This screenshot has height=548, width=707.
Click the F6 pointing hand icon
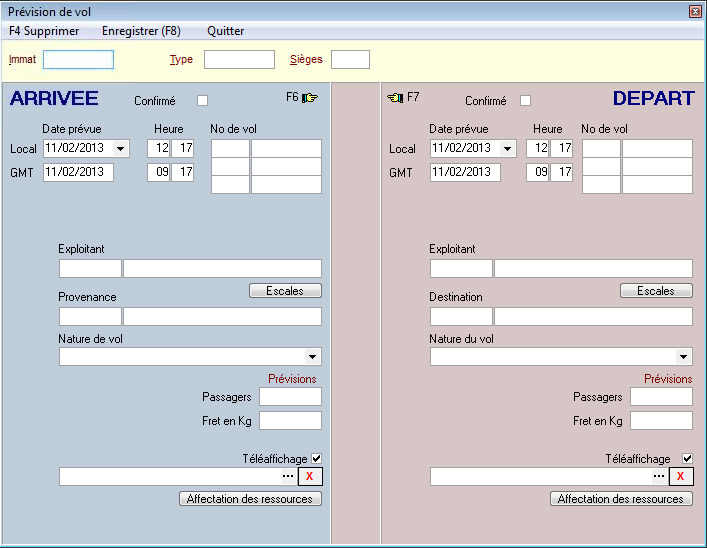tap(310, 98)
